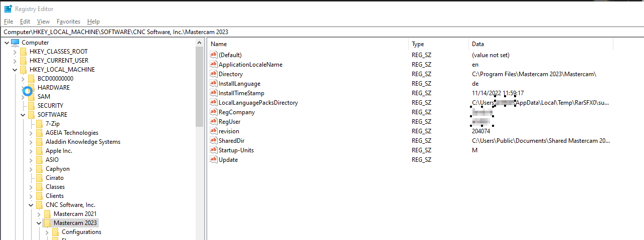The image size is (644, 240).
Task: Click RegUser string value icon
Action: pyautogui.click(x=213, y=121)
